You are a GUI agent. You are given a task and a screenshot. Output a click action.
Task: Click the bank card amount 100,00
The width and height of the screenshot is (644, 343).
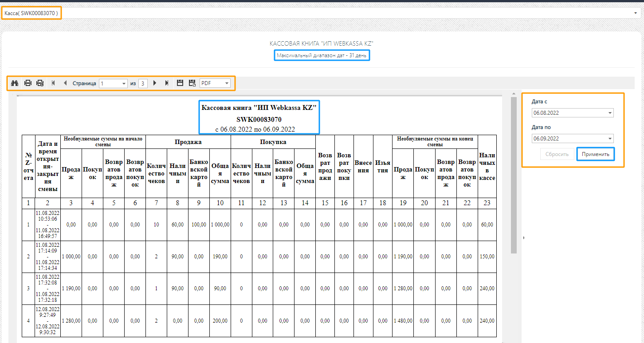[x=199, y=225]
